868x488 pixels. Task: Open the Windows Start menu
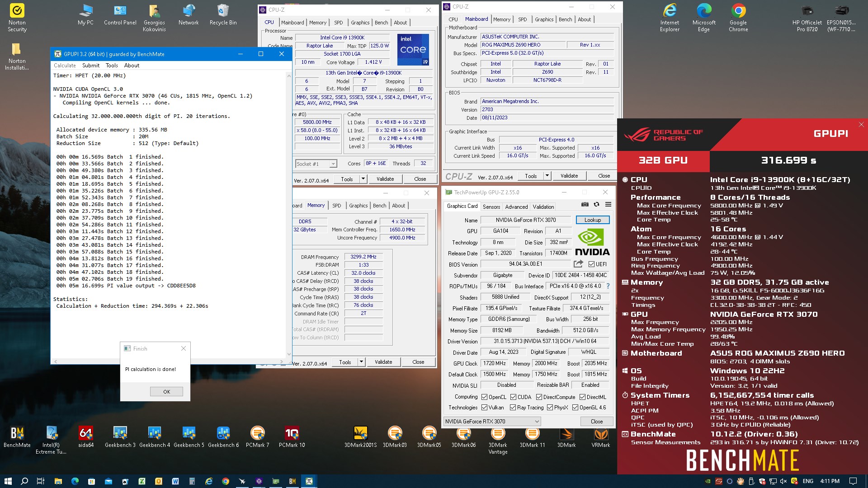pyautogui.click(x=8, y=481)
